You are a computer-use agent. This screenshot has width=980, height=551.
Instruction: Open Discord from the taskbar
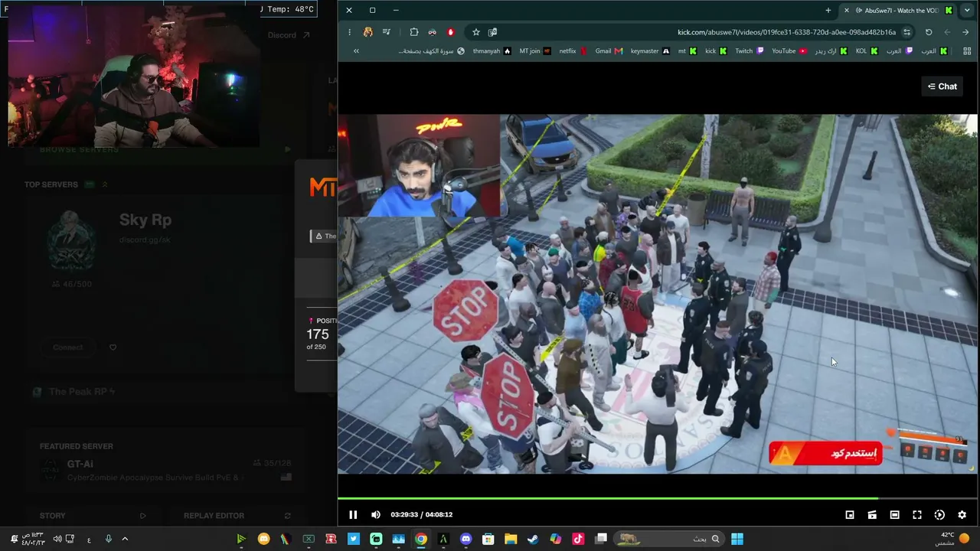[x=466, y=539]
